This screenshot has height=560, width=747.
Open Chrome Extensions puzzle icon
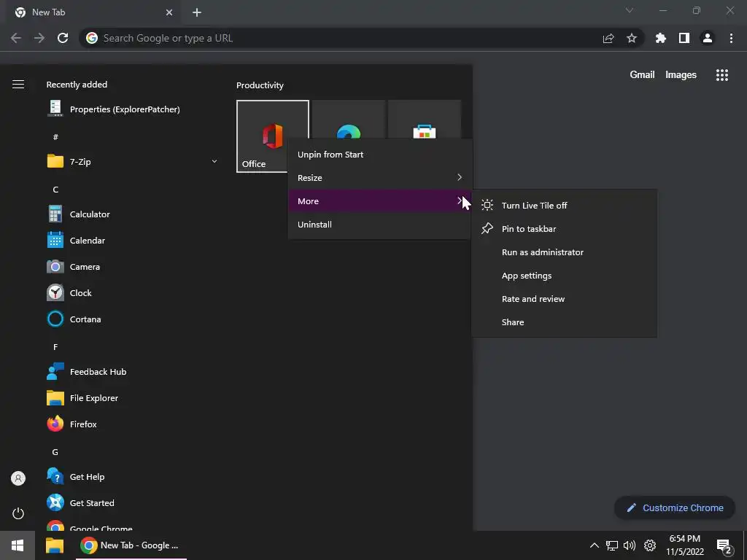coord(661,38)
